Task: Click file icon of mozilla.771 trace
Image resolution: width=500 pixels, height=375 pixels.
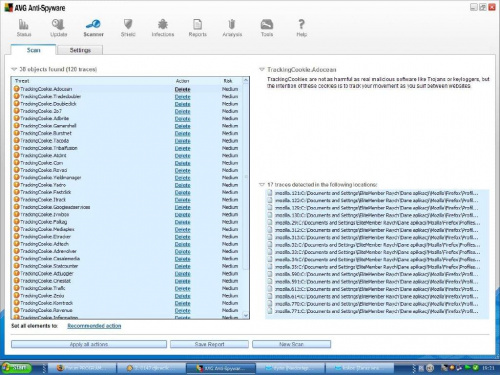Action: click(x=270, y=311)
